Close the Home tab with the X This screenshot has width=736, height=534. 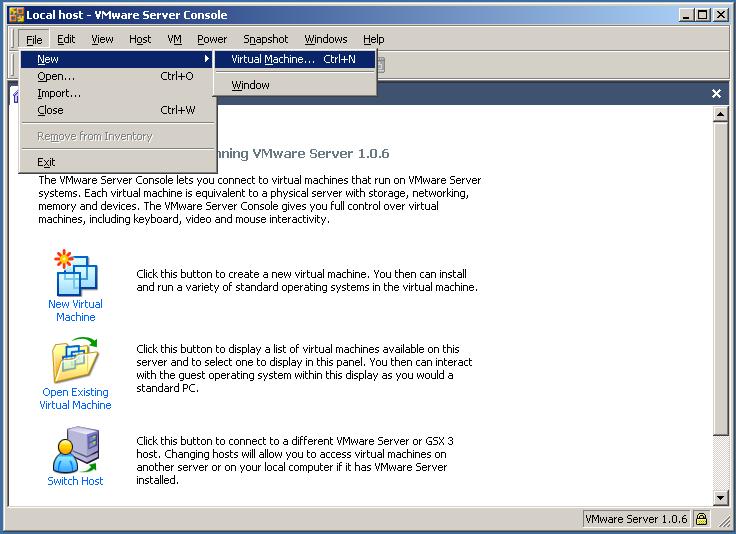tap(716, 93)
